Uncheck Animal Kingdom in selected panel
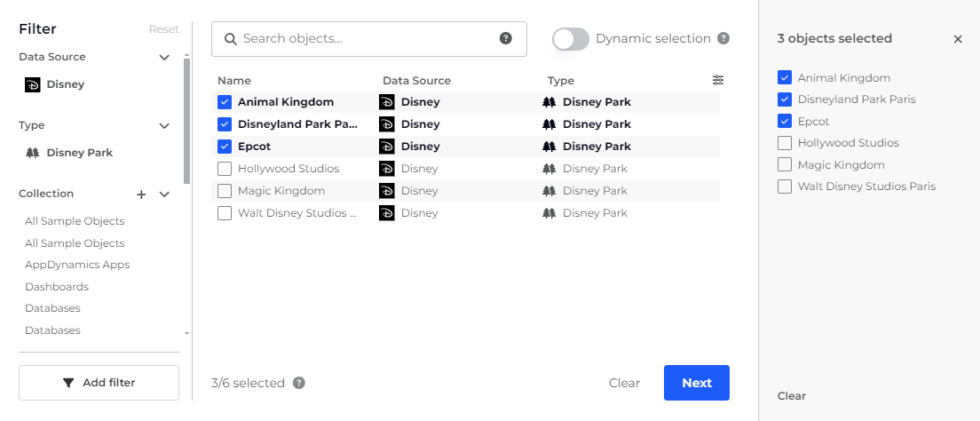 [x=785, y=77]
